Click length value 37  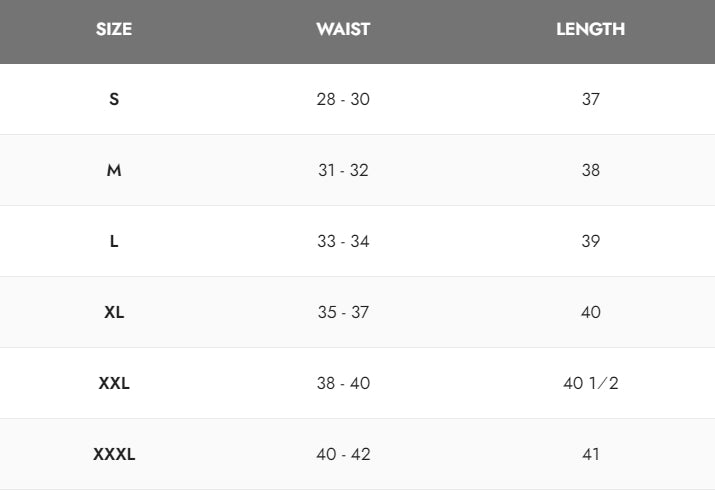(x=590, y=99)
